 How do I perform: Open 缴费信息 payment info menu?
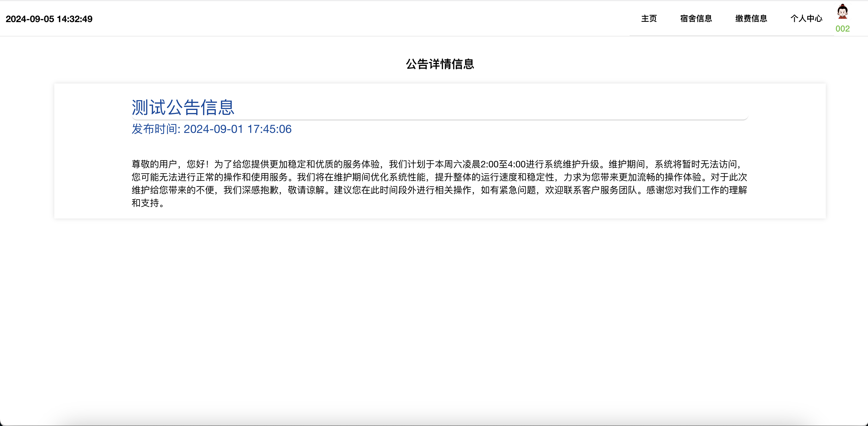pyautogui.click(x=751, y=19)
